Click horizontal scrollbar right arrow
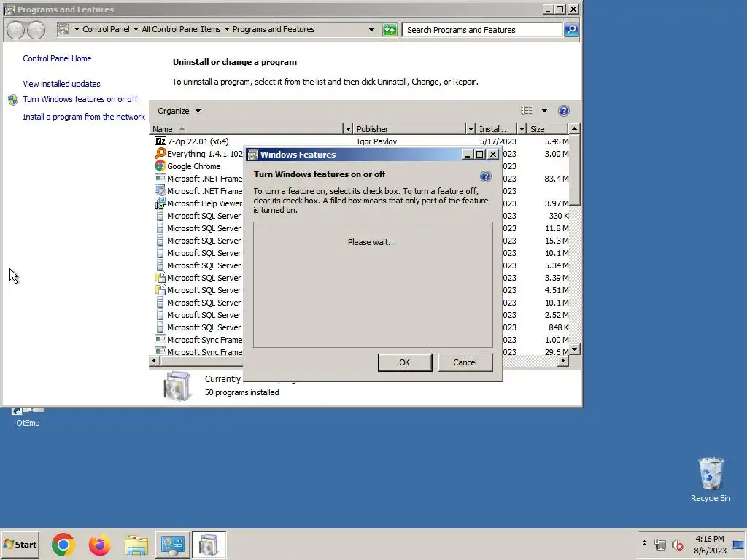Screen dimensions: 747x560 point(563,361)
